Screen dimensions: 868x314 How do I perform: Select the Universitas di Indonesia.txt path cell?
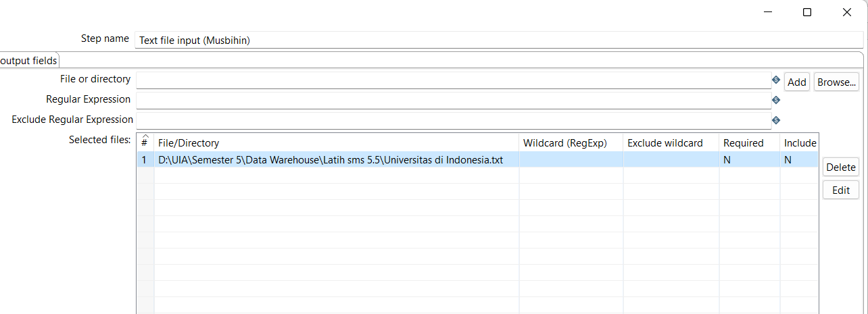(337, 160)
